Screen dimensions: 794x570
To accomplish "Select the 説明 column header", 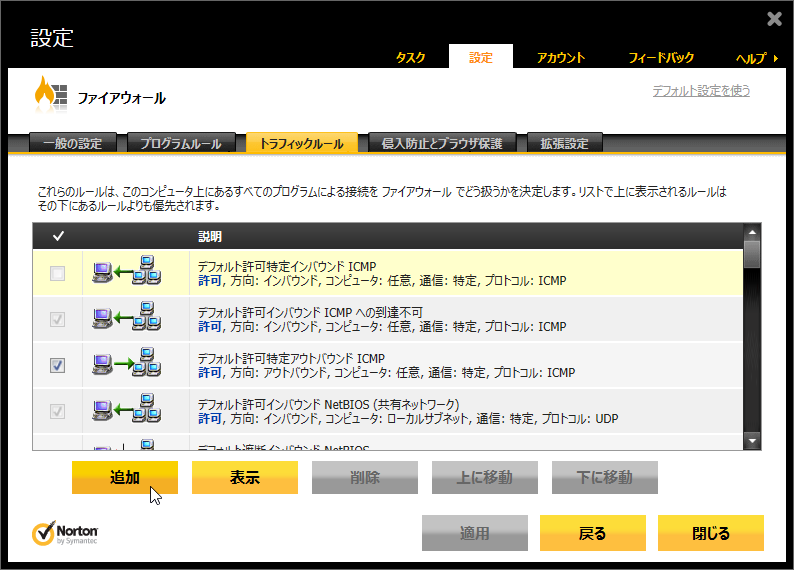I will (210, 237).
